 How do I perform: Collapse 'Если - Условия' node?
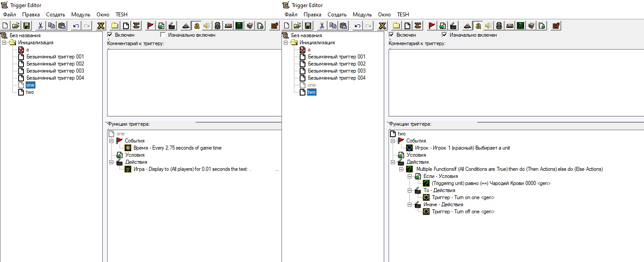click(409, 176)
